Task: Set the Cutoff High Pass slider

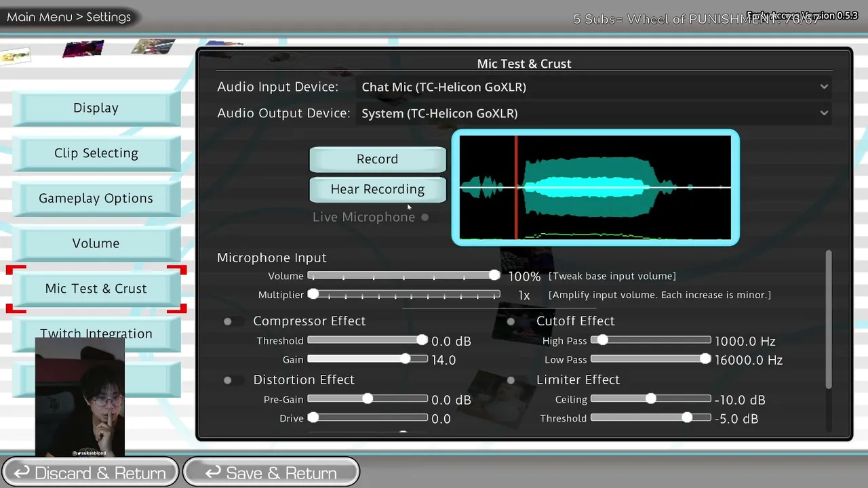Action: pos(651,340)
